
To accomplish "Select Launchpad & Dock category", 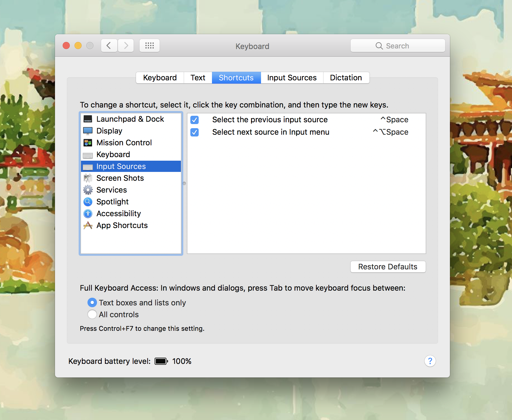I will click(131, 119).
